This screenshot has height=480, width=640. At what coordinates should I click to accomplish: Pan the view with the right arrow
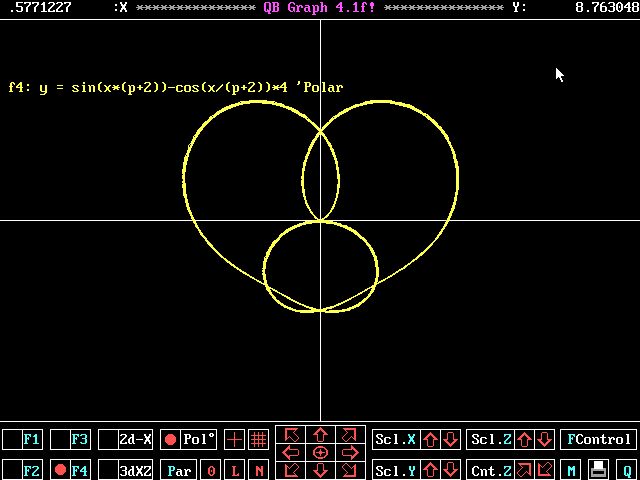[350, 452]
